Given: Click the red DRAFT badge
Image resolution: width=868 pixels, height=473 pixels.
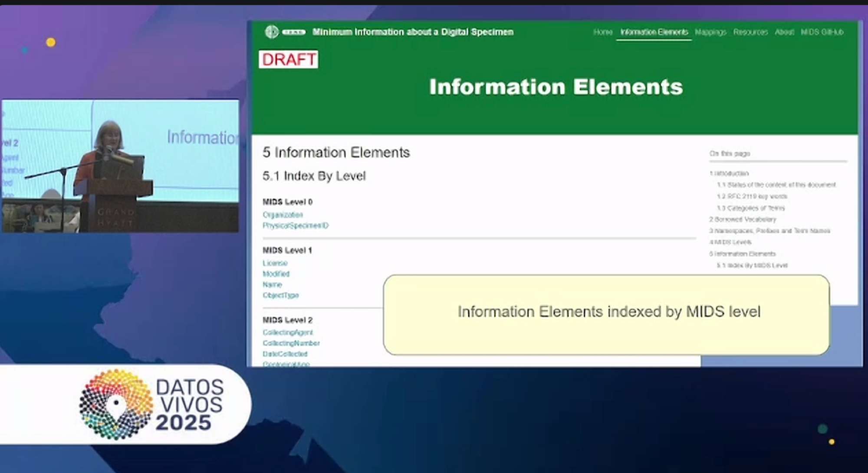Looking at the screenshot, I should pos(289,59).
